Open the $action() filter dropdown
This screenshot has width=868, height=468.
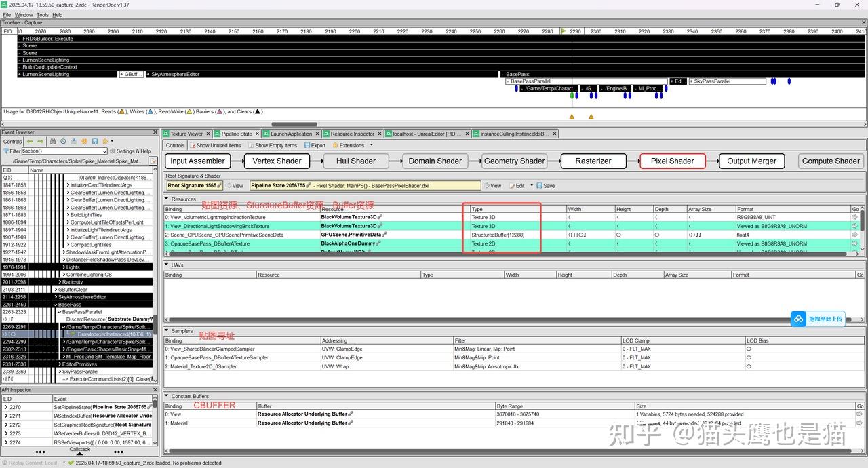pyautogui.click(x=104, y=151)
